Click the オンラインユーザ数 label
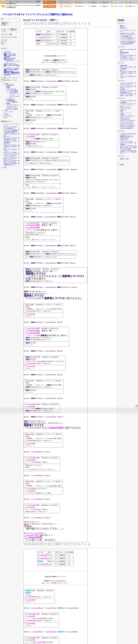Viewport: 138px width, 644px height. pos(6,34)
